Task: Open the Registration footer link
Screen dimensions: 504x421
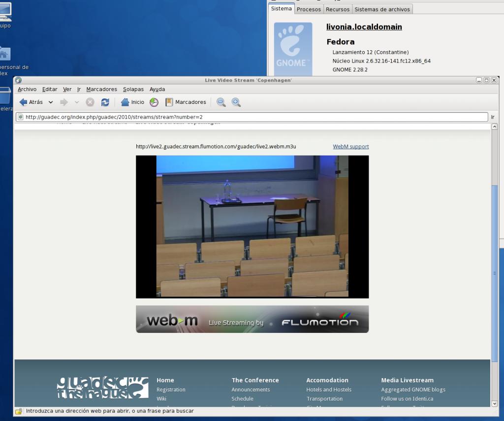Action: [x=171, y=389]
